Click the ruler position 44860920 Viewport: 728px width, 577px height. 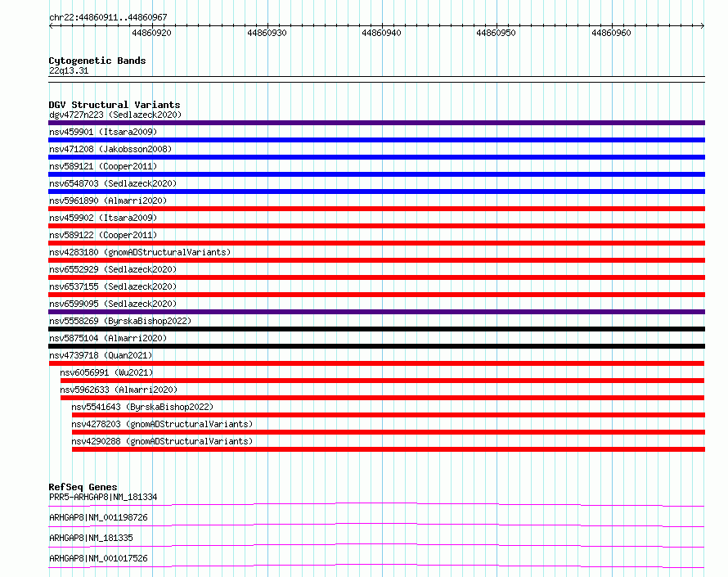pyautogui.click(x=151, y=33)
